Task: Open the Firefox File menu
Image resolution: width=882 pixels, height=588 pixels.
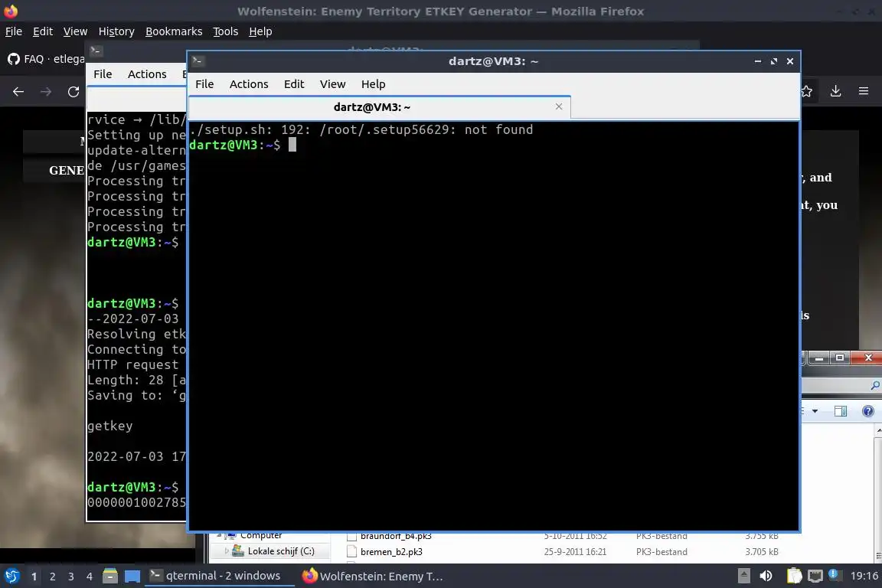Action: pos(14,31)
